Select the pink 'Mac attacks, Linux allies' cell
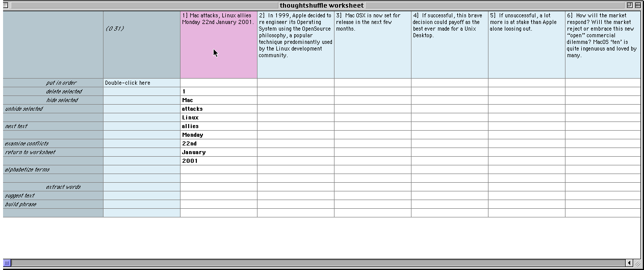The image size is (644, 270). pyautogui.click(x=218, y=45)
